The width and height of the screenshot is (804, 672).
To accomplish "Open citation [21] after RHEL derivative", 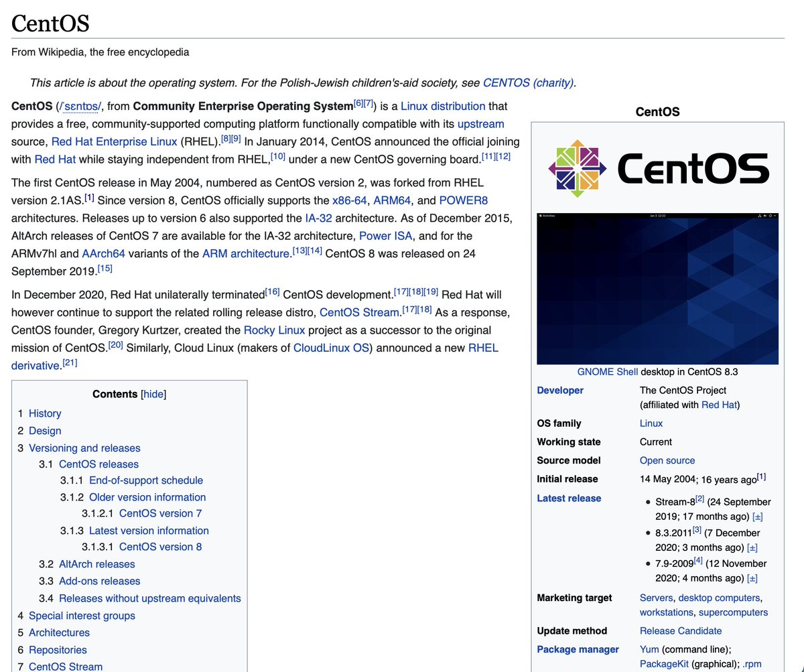I will coord(70,363).
